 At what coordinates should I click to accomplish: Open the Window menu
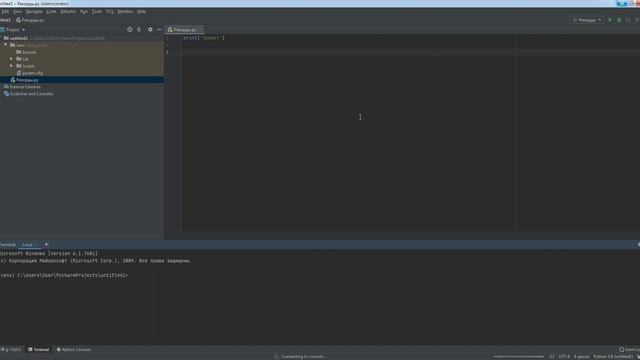(125, 11)
